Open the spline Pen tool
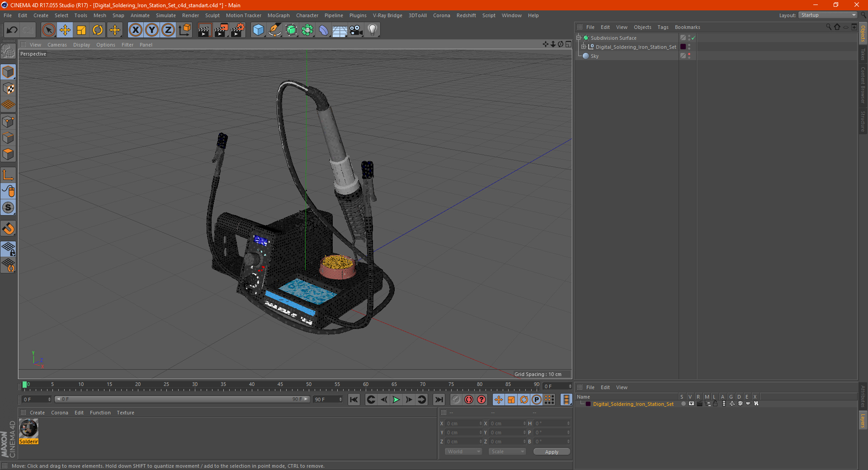This screenshot has height=470, width=868. [274, 30]
